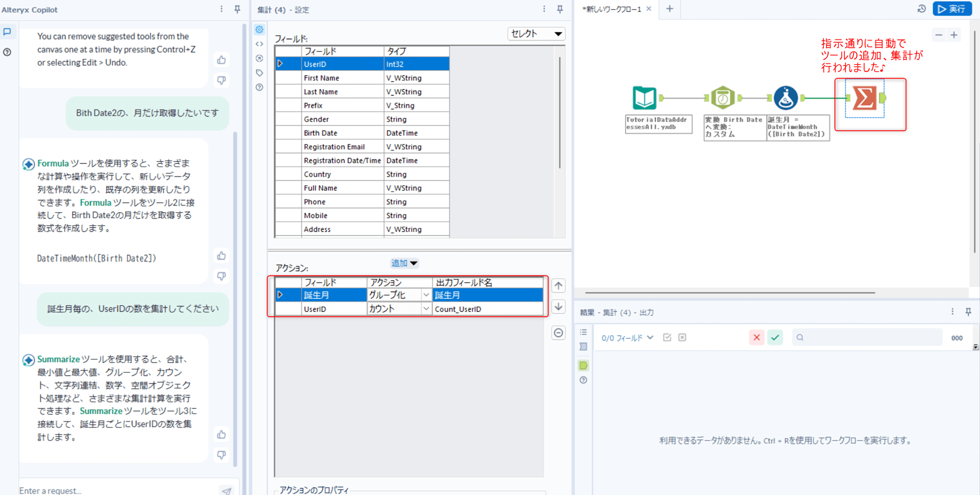This screenshot has height=495, width=980.
Task: Select the Birth Date field row
Action: (362, 133)
